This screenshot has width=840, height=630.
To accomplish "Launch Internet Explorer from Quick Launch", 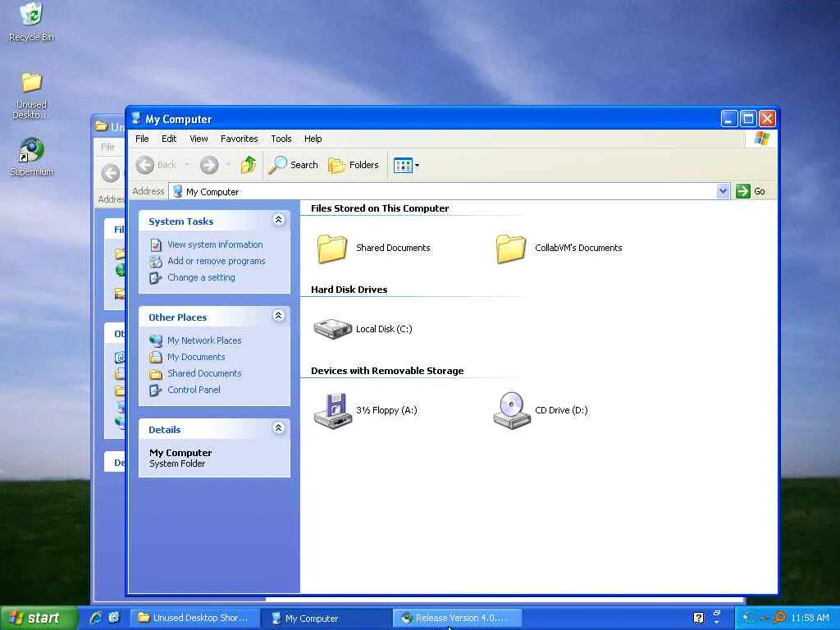I will 97,618.
